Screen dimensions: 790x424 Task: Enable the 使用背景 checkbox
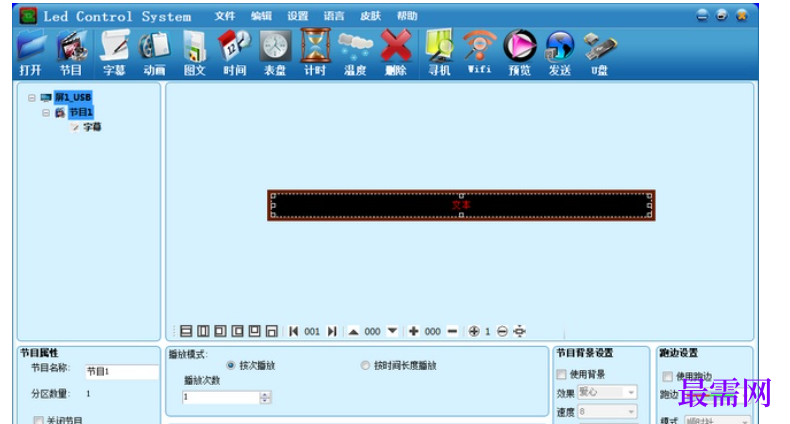561,374
